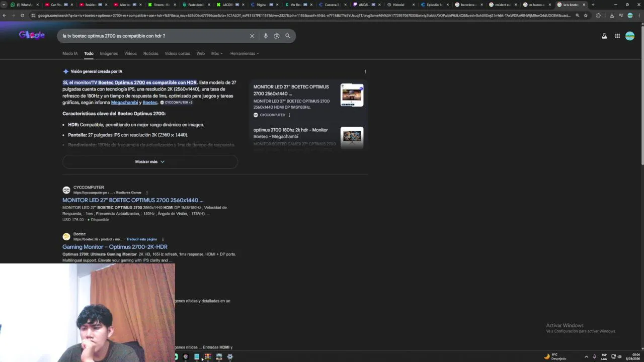Image resolution: width=644 pixels, height=362 pixels.
Task: Open options next to CYCCOMPUTER source card
Action: tap(289, 115)
